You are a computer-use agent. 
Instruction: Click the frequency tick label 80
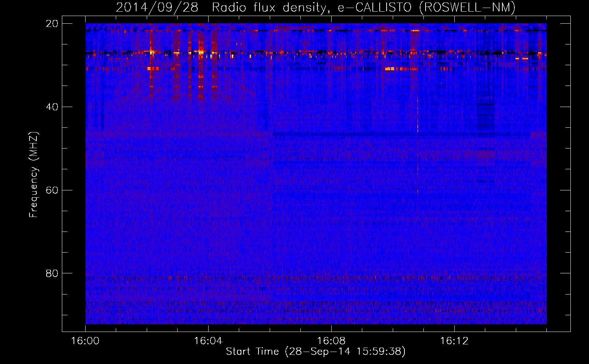tap(52, 273)
